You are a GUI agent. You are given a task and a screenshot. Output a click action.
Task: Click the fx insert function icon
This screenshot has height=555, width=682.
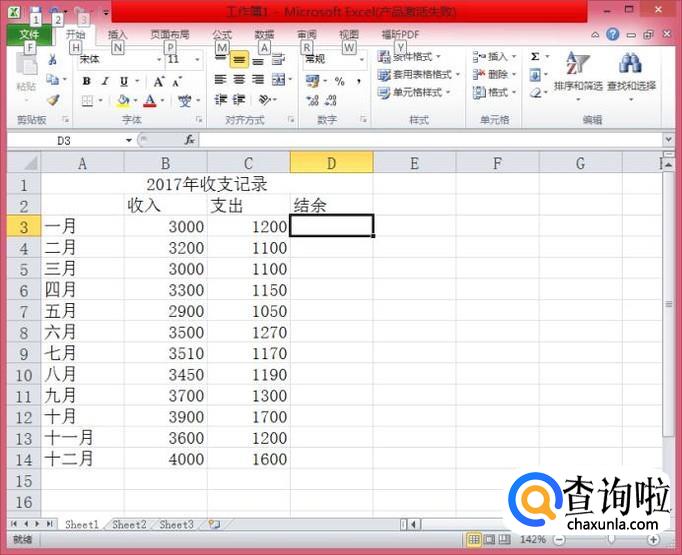click(x=190, y=140)
